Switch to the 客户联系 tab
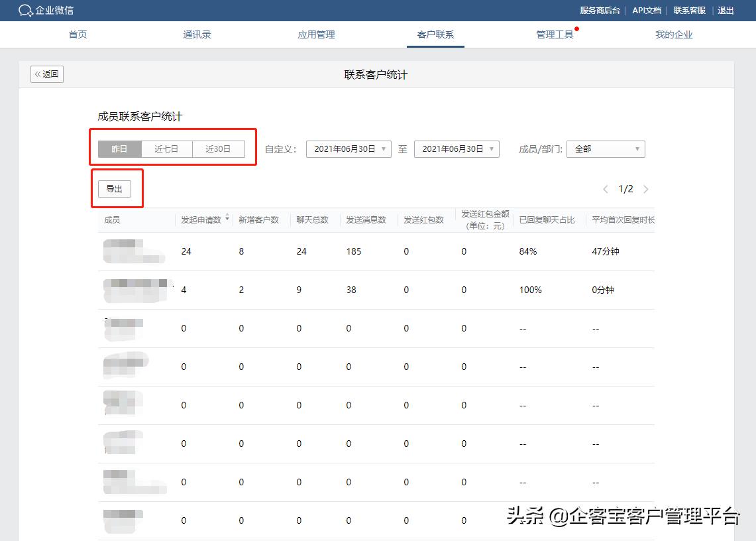Image resolution: width=756 pixels, height=541 pixels. pyautogui.click(x=435, y=34)
